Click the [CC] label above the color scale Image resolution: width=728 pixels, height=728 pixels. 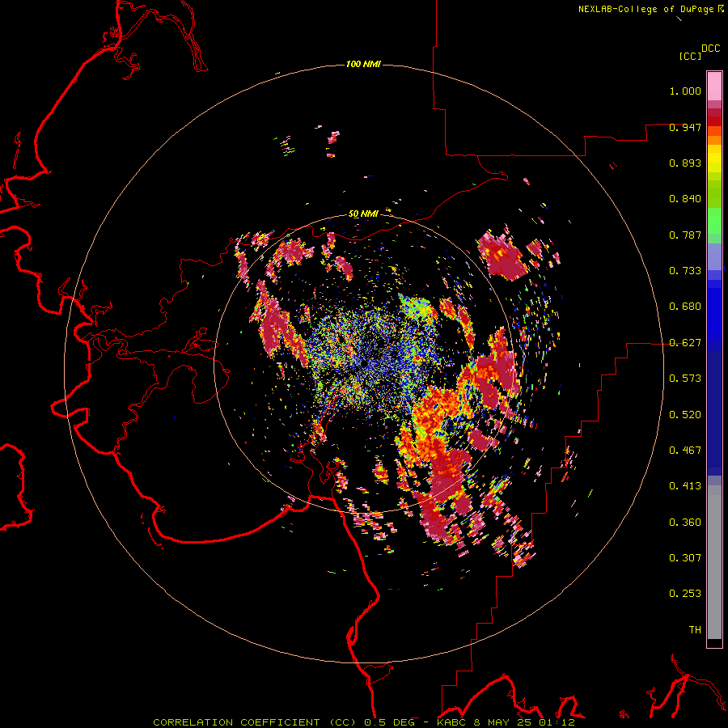691,56
